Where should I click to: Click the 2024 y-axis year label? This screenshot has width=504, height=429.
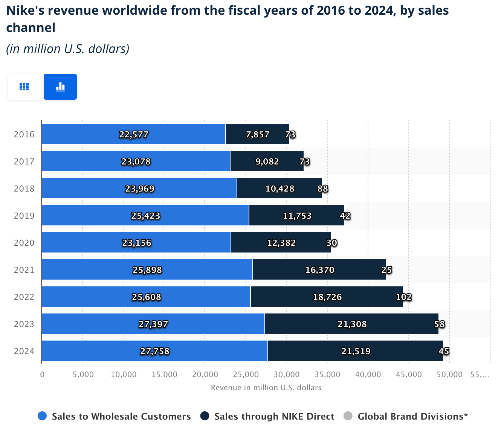(24, 351)
